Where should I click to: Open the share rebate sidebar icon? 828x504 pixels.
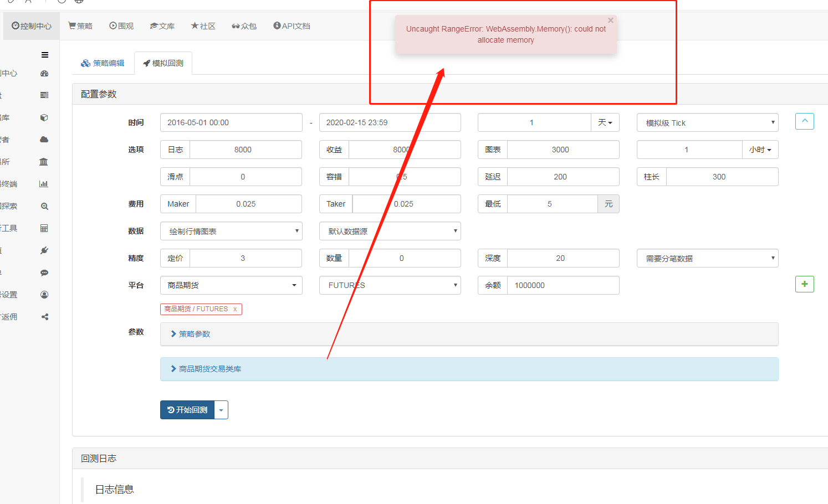click(44, 317)
